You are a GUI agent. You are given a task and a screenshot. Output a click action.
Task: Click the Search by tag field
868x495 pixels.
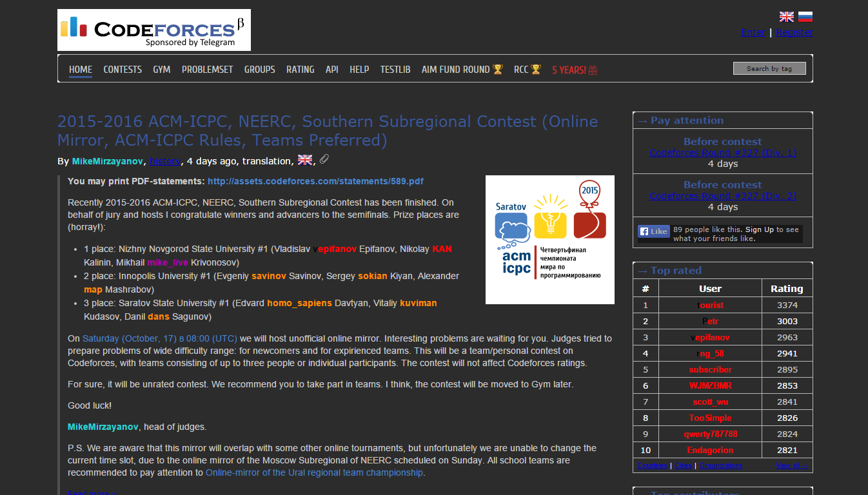pos(769,68)
